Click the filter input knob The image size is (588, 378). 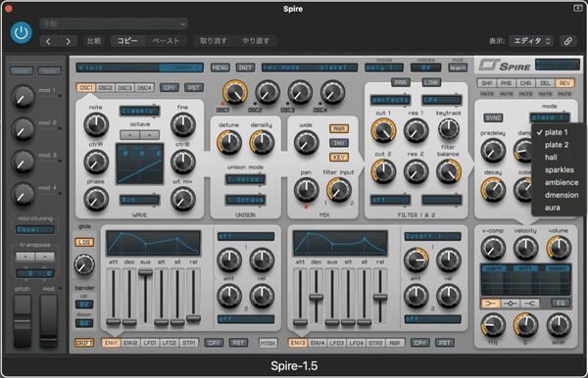[x=339, y=189]
